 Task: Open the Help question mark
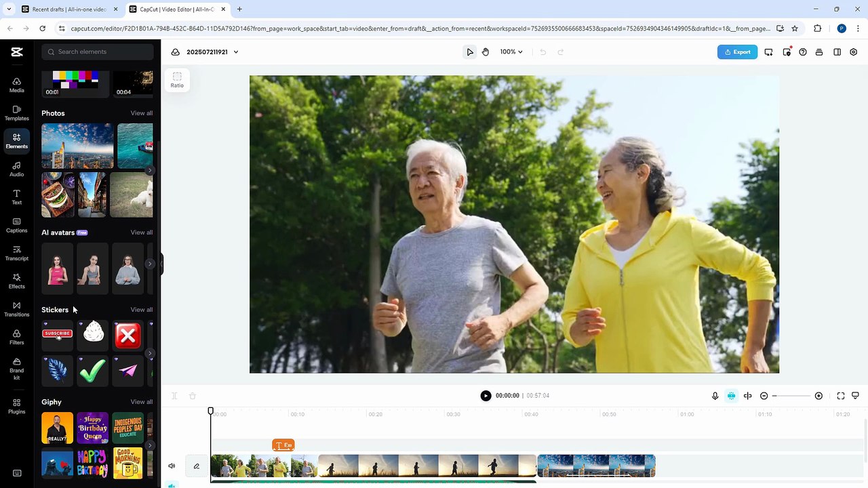[803, 52]
